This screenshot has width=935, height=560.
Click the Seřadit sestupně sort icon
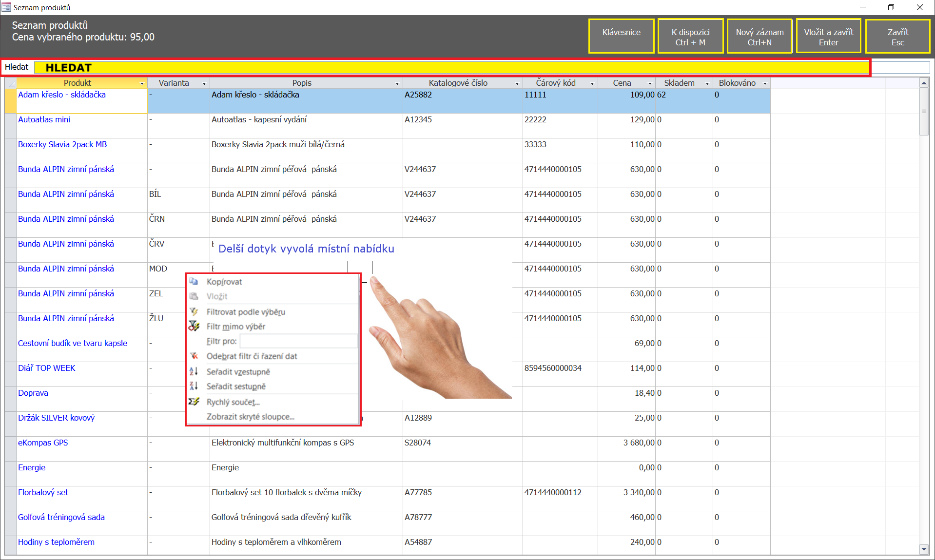tap(194, 386)
